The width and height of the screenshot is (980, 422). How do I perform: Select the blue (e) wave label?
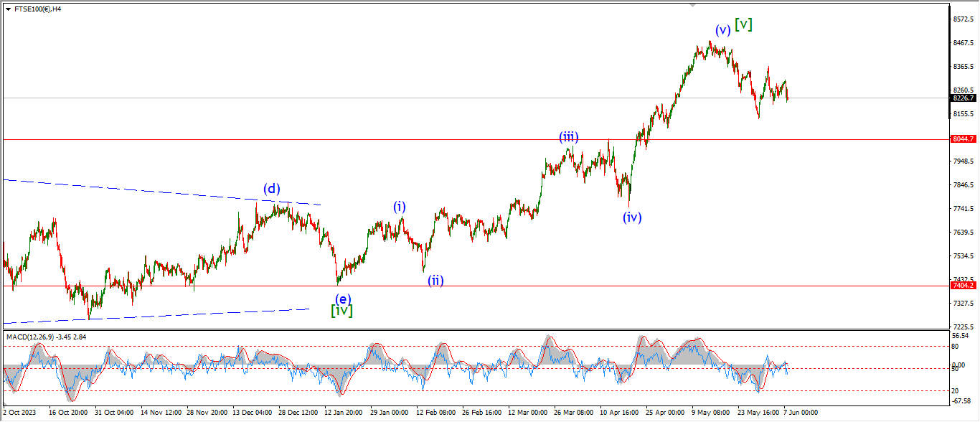pos(342,299)
